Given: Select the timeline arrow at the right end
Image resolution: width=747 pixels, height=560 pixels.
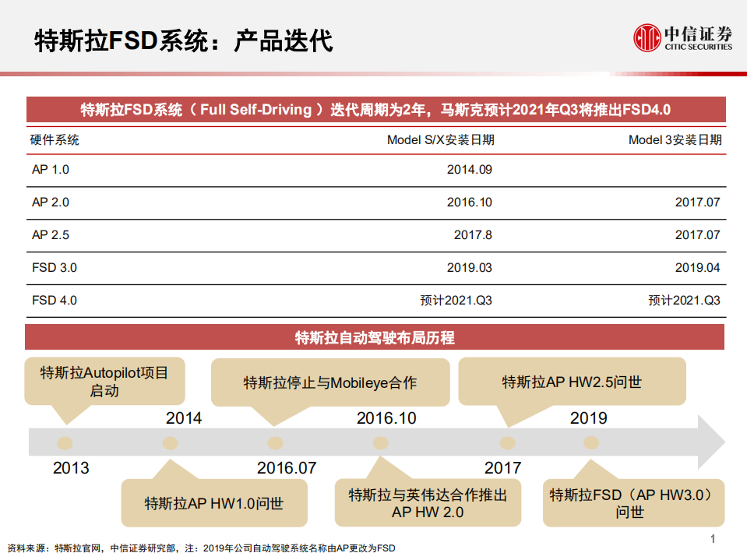Looking at the screenshot, I should point(705,441).
